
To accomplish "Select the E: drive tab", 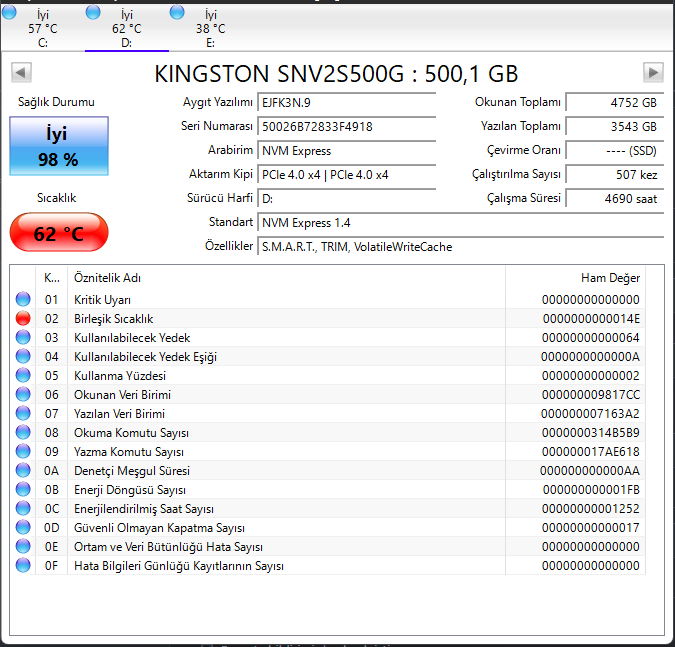I will click(210, 28).
